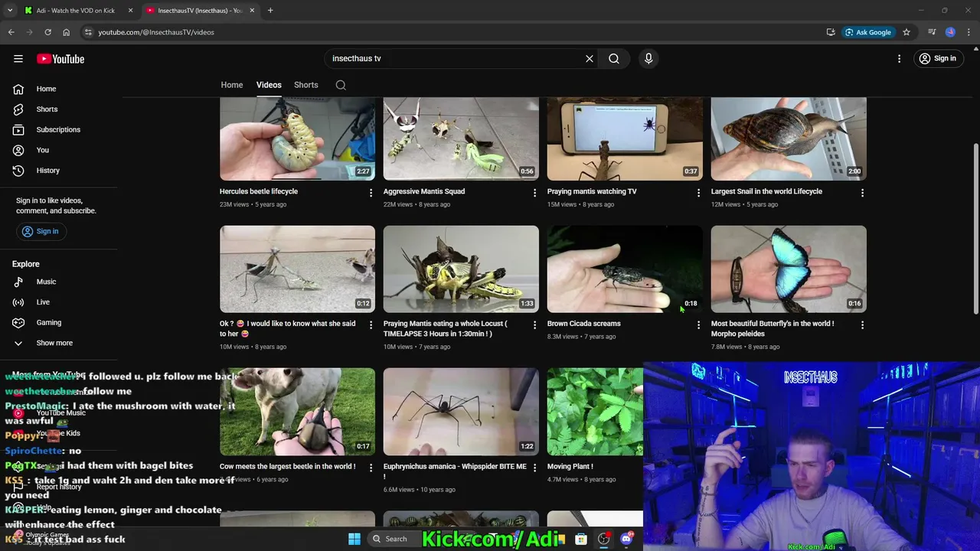Open options for Largest Snail video
This screenshot has height=551, width=980.
[x=862, y=193]
